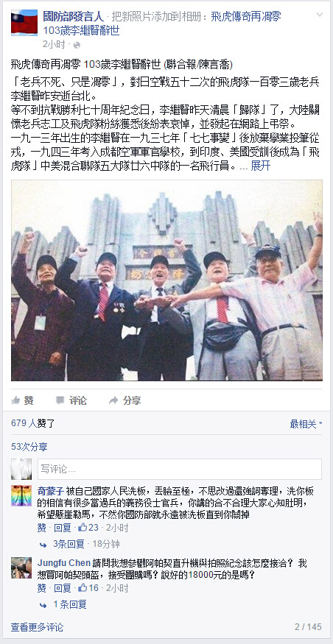
Task: Click the globe privacy icon beside 2小时
Action: (77, 45)
